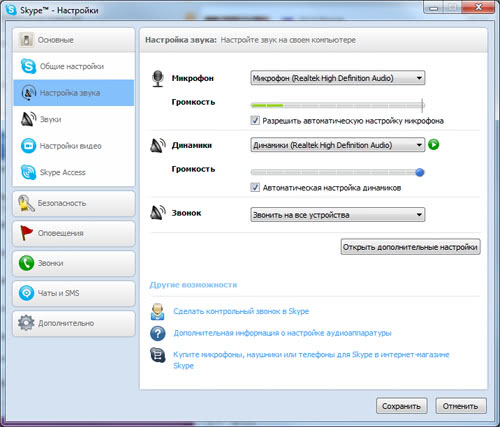
Task: Open the Основные settings section
Action: coord(74,40)
